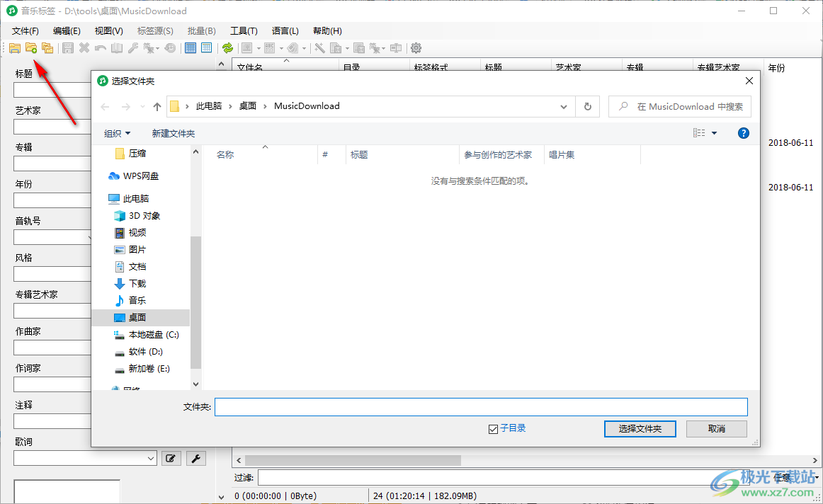This screenshot has width=823, height=504.
Task: Expand the address bar dropdown arrow
Action: [564, 105]
